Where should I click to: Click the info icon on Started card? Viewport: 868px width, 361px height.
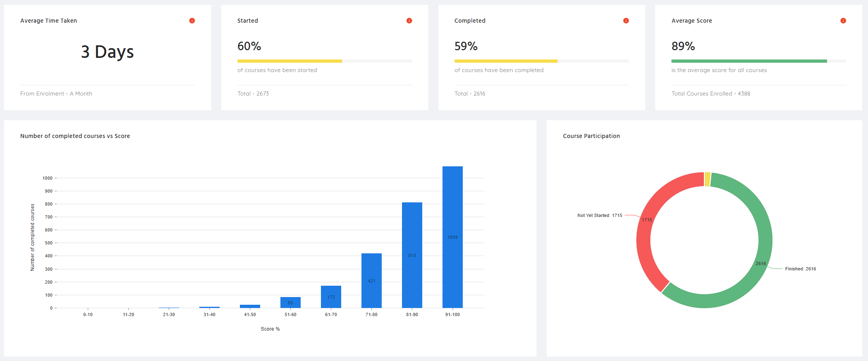point(409,21)
